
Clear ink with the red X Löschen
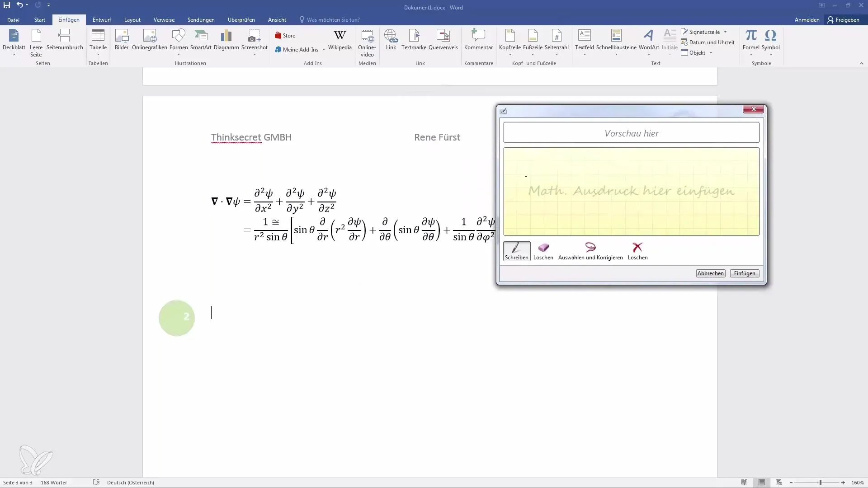click(637, 251)
